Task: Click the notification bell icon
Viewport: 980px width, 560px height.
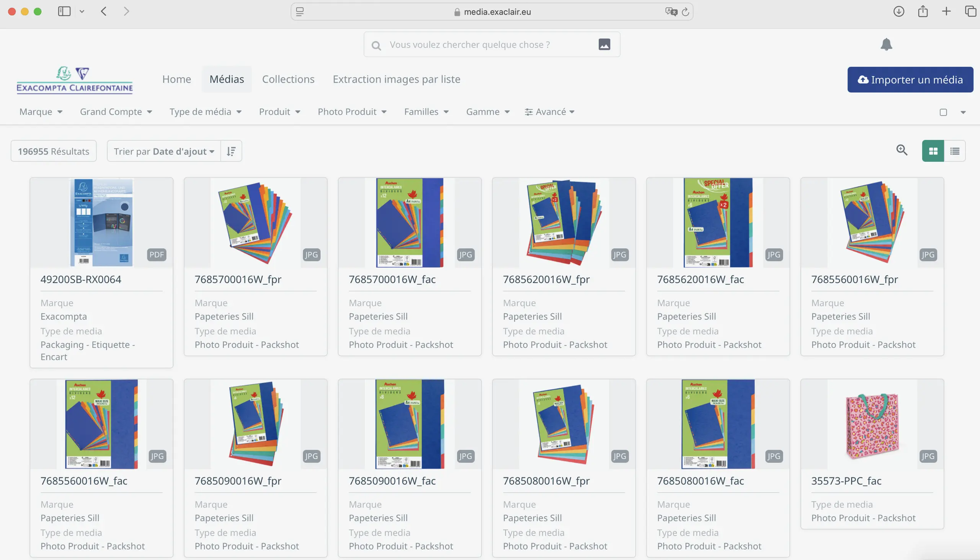Action: click(x=886, y=45)
